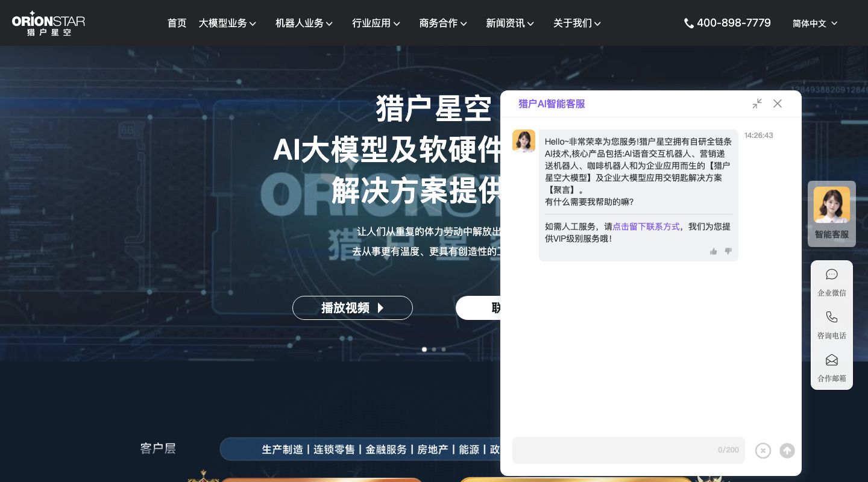Click the partially hidden white button beside 播放视频

click(478, 308)
